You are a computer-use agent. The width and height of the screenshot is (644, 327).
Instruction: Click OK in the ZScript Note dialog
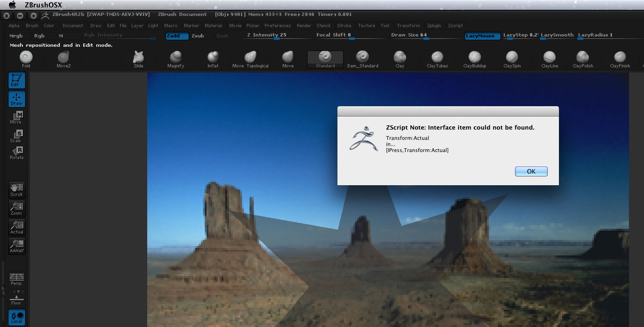point(531,172)
